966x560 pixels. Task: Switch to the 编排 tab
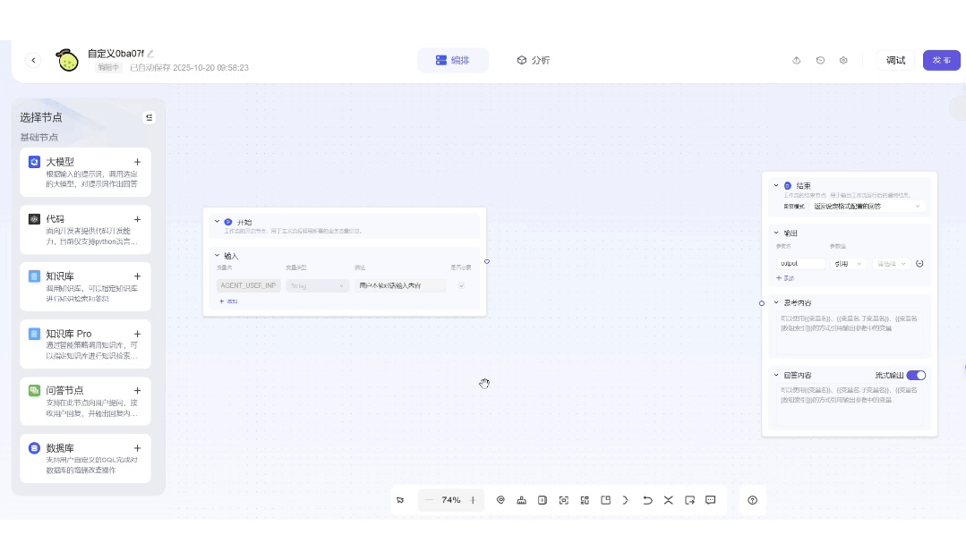pos(453,60)
